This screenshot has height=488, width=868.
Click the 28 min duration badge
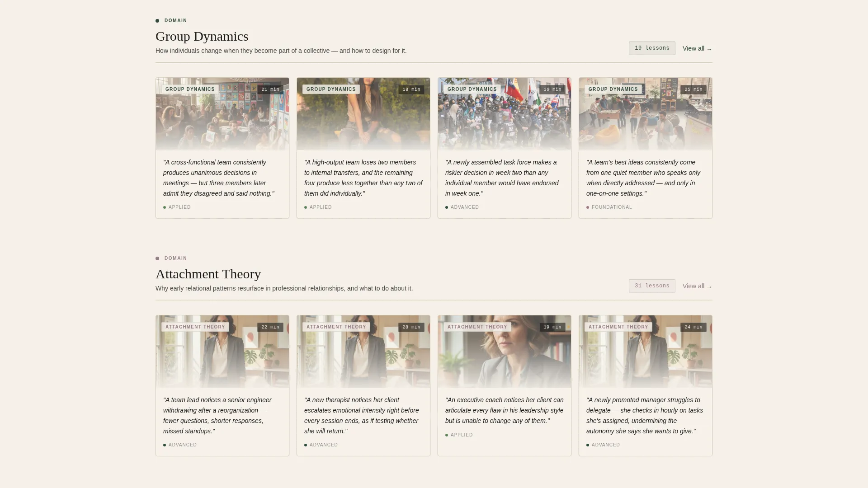pyautogui.click(x=411, y=327)
